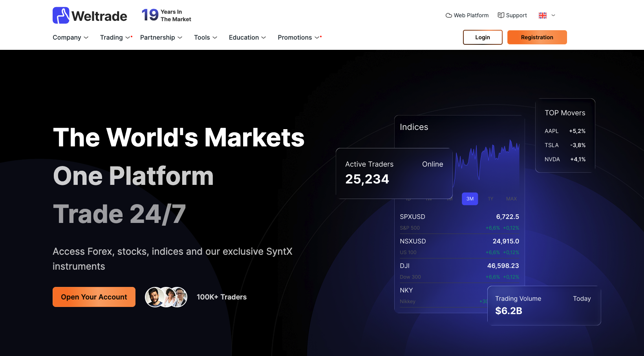Click the NSXUSD price 24,915.0
The height and width of the screenshot is (356, 644).
tap(506, 241)
